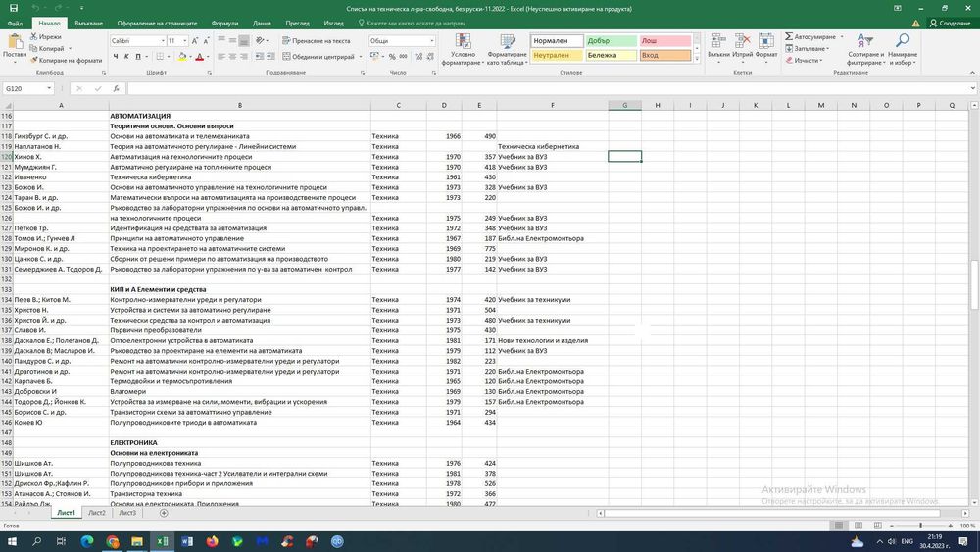Toggle center horizontal alignment
Viewport: 980px width, 552px height.
[232, 56]
